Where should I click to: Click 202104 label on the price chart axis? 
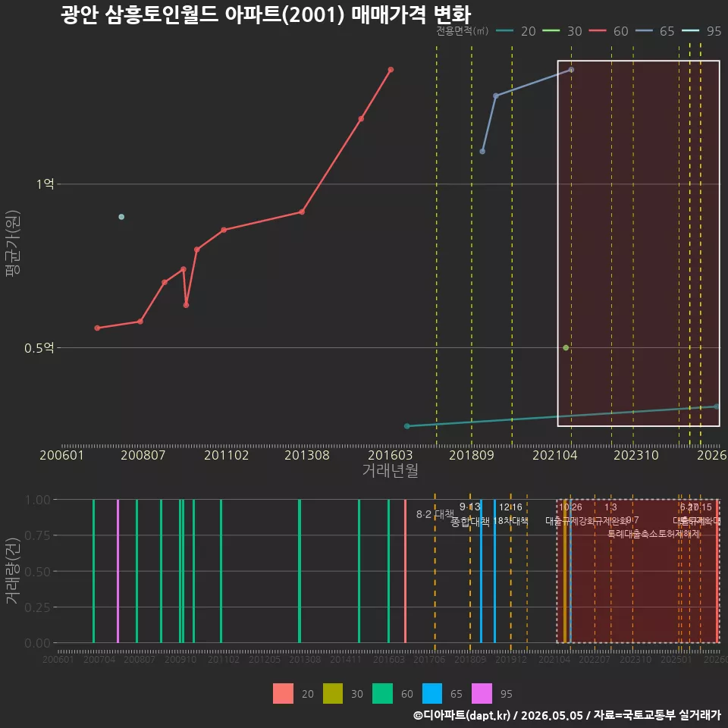[x=555, y=455]
